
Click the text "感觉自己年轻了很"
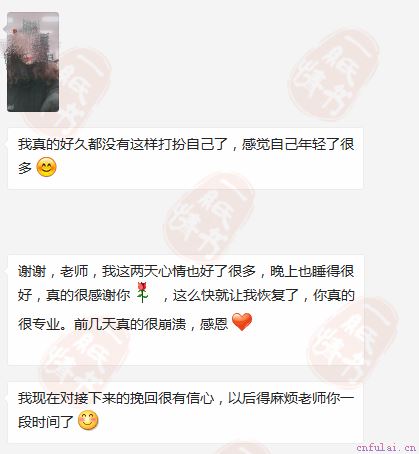298,144
